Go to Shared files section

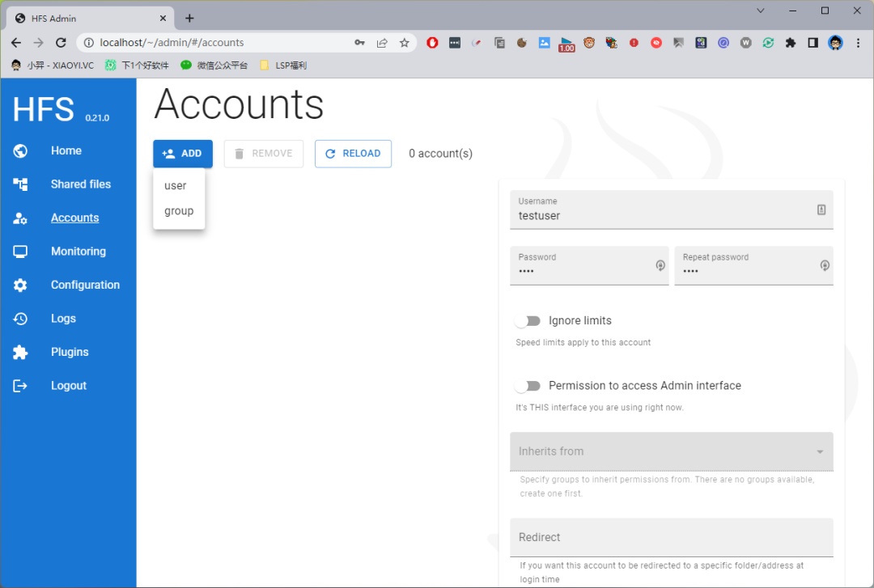pyautogui.click(x=81, y=184)
